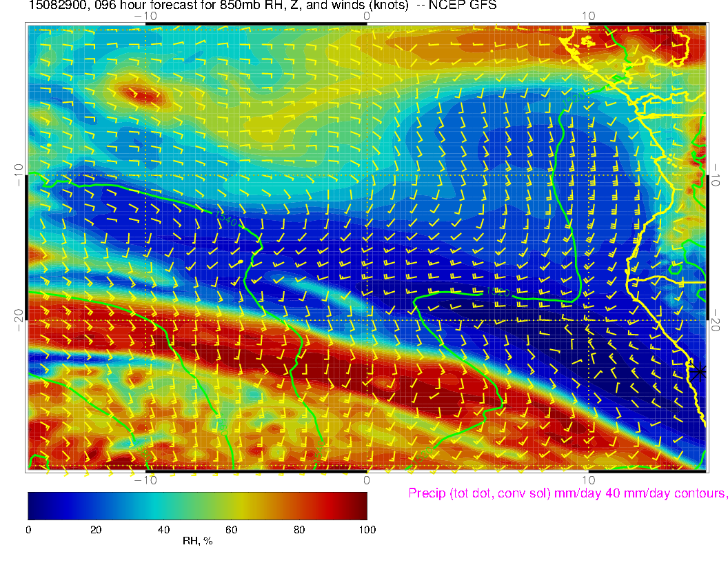This screenshot has width=728, height=563.
Task: Click the 0 longitude label on bottom axis
Action: tap(367, 480)
